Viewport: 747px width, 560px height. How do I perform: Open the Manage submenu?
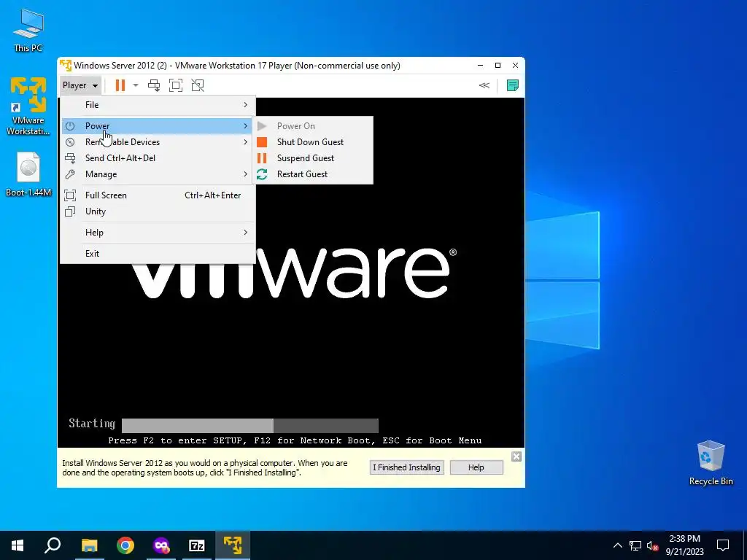click(x=158, y=174)
